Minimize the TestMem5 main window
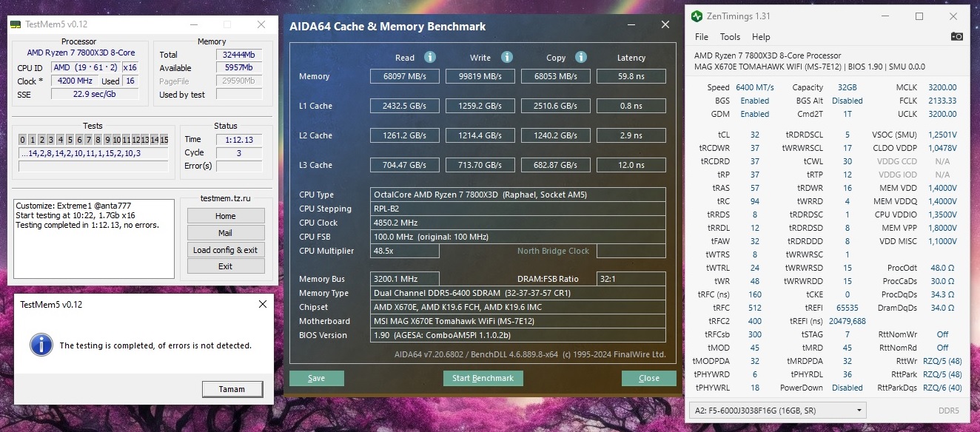Image resolution: width=980 pixels, height=432 pixels. click(x=195, y=24)
